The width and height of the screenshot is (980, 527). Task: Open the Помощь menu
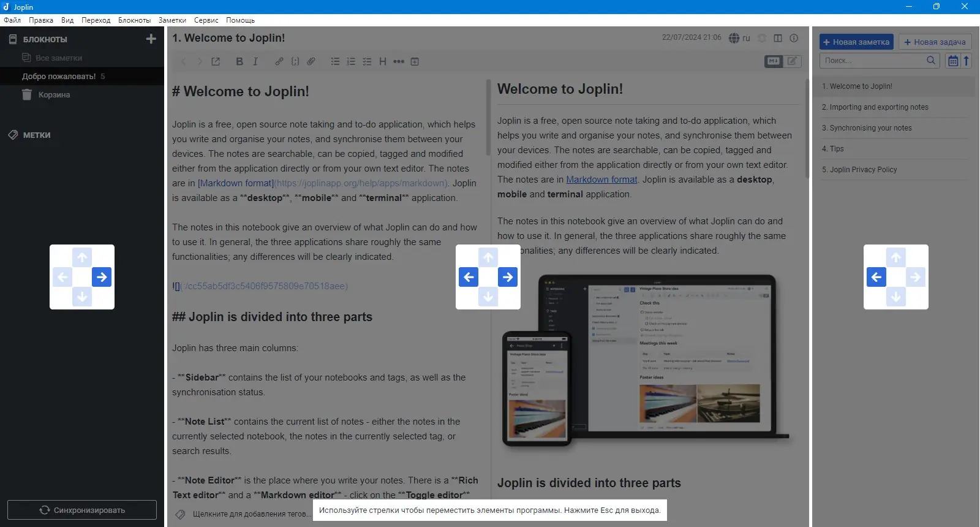coord(241,20)
